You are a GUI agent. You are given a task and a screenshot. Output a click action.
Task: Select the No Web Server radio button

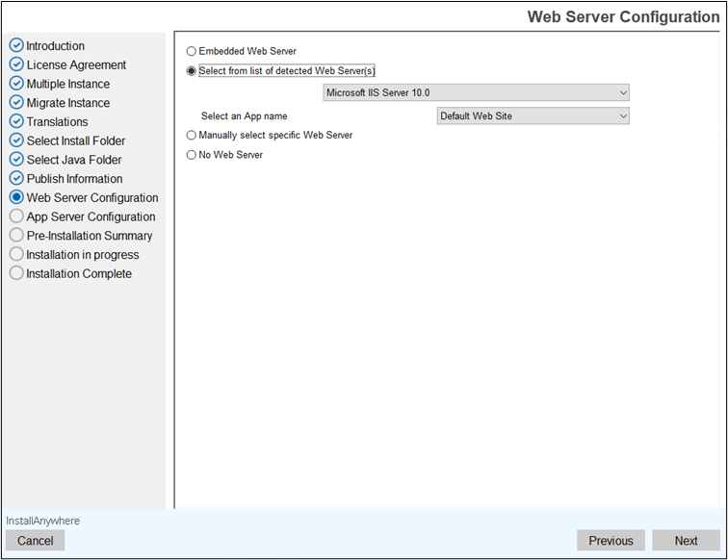[x=192, y=155]
